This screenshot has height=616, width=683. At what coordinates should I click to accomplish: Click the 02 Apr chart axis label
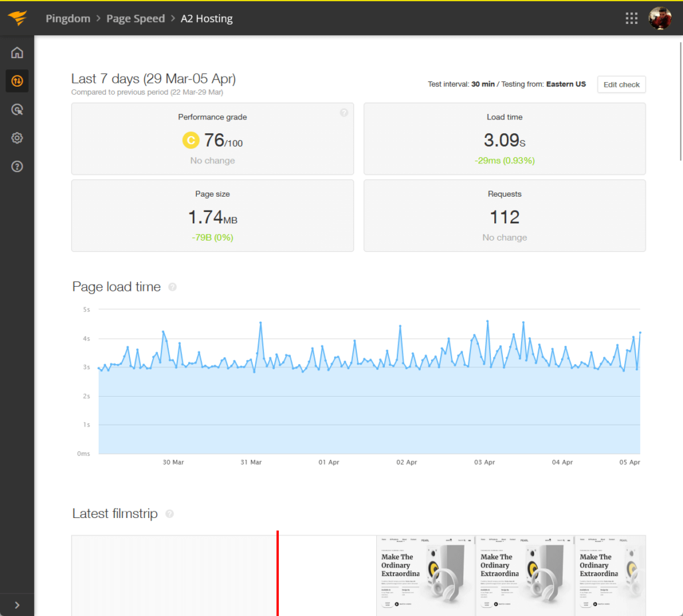coord(406,462)
